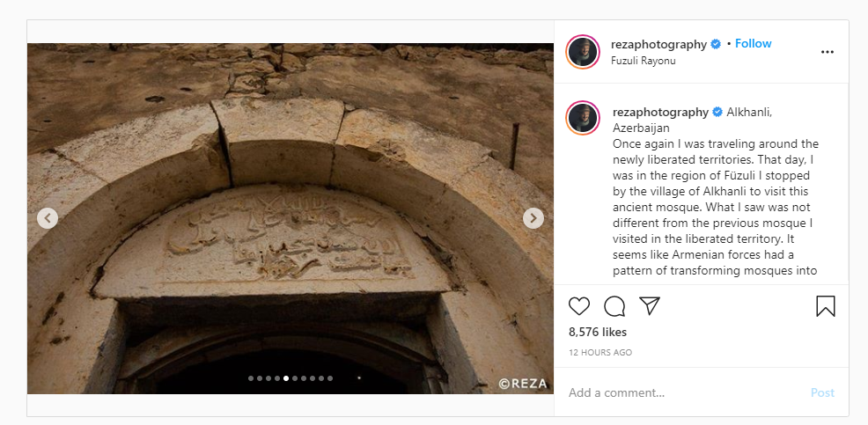Open comments via the speech bubble icon
Viewport: 868px width, 425px height.
coord(614,306)
